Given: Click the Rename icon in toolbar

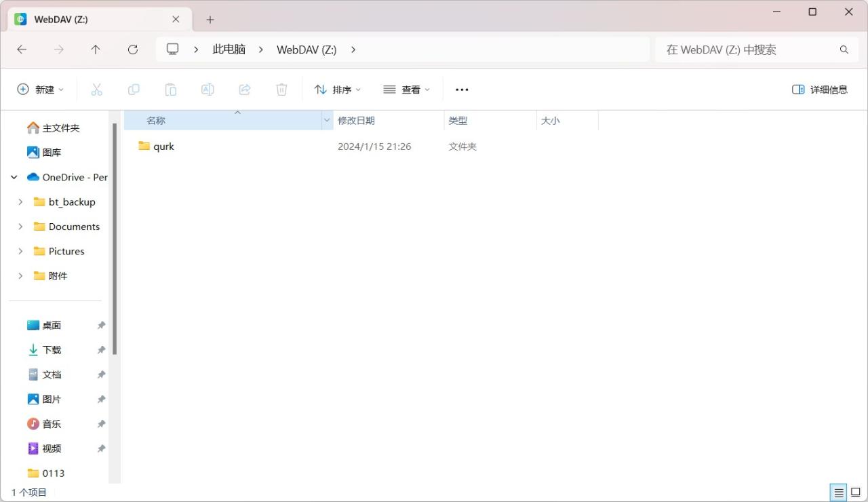Looking at the screenshot, I should pos(208,90).
